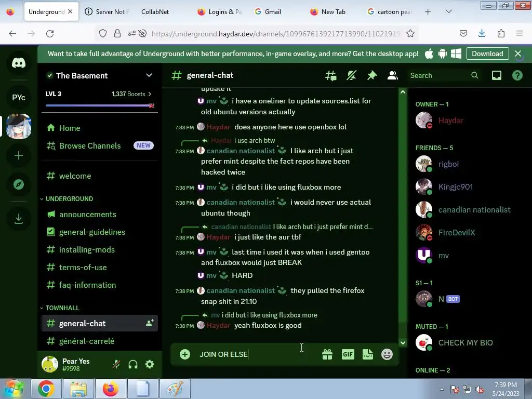Click the Apple download icon in banner
532x399 pixels.
[x=429, y=54]
